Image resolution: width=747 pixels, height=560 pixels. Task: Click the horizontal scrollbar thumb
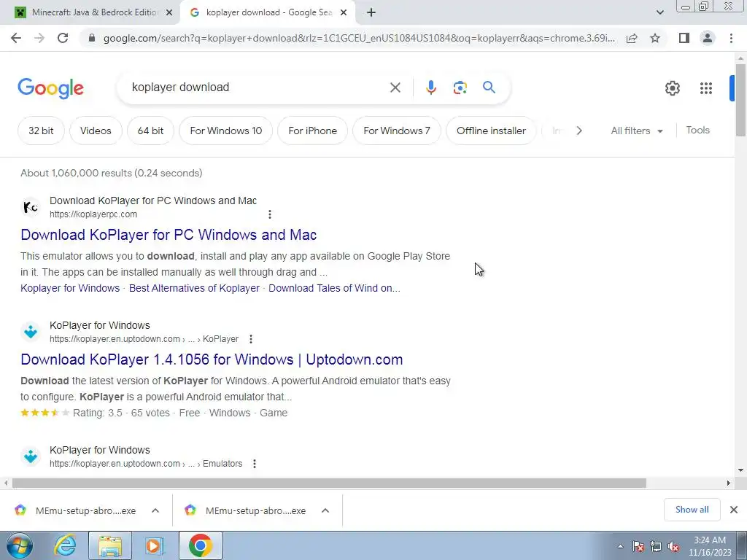[x=329, y=483]
